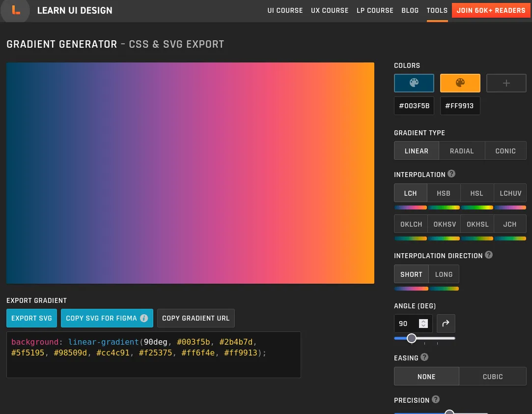
Task: Open BLOG nav item
Action: point(410,10)
